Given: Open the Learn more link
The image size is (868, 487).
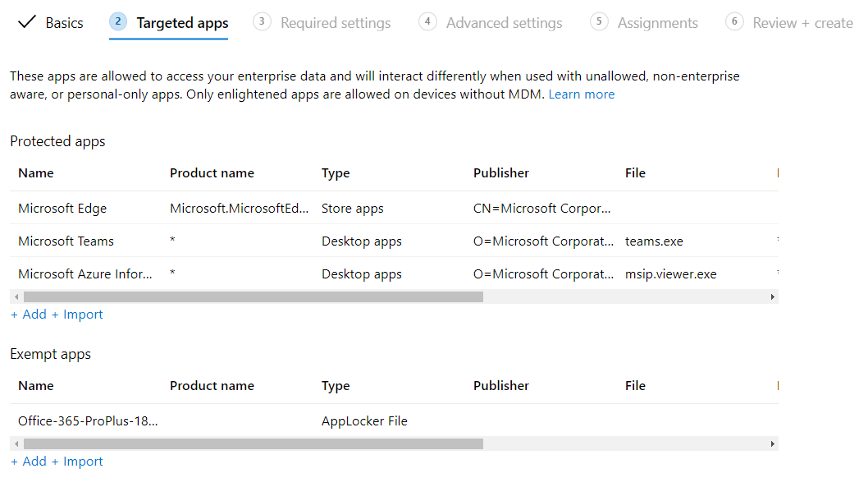Looking at the screenshot, I should (x=581, y=94).
